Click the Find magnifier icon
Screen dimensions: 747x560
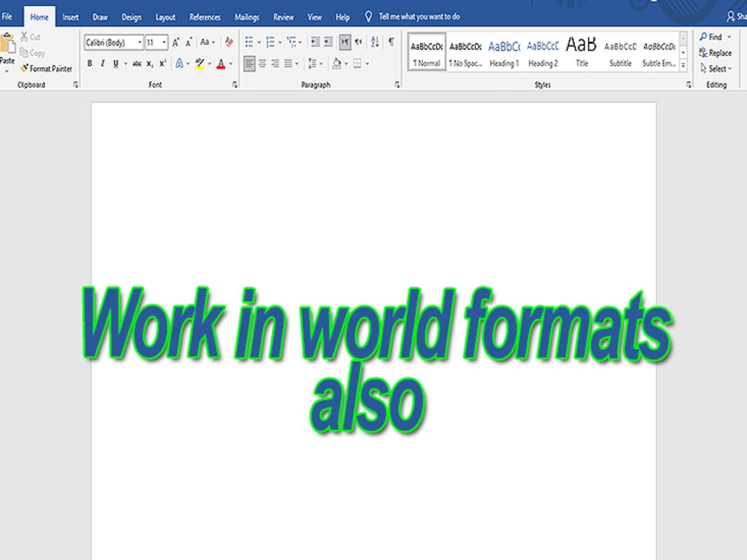703,37
